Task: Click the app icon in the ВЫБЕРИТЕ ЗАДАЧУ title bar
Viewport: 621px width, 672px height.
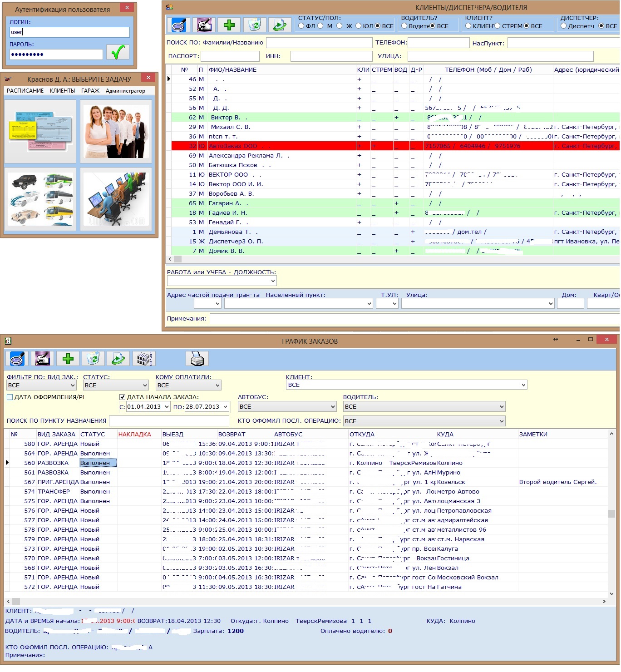Action: pyautogui.click(x=8, y=79)
